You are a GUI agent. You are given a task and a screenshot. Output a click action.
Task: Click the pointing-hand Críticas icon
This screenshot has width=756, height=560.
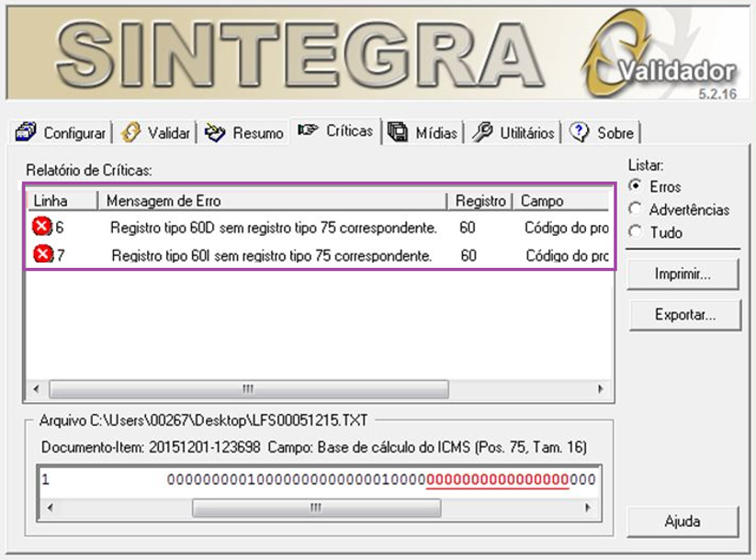pyautogui.click(x=308, y=129)
